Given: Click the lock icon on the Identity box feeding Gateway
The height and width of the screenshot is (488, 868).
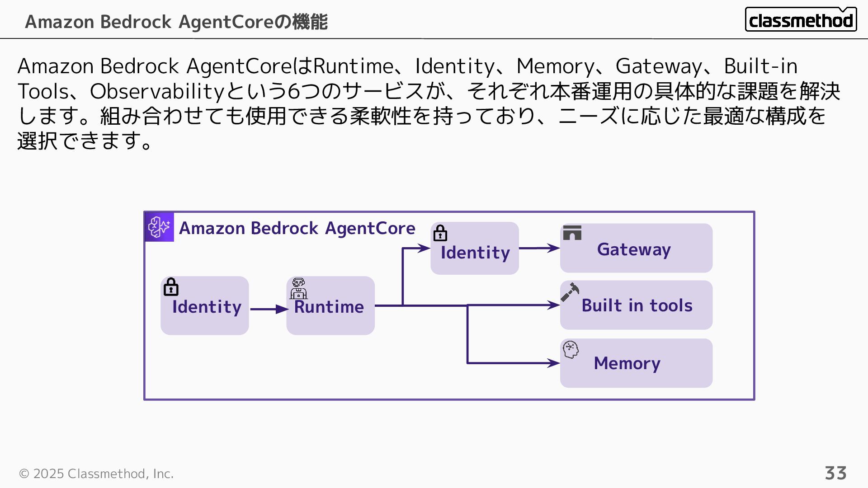Looking at the screenshot, I should coord(440,233).
